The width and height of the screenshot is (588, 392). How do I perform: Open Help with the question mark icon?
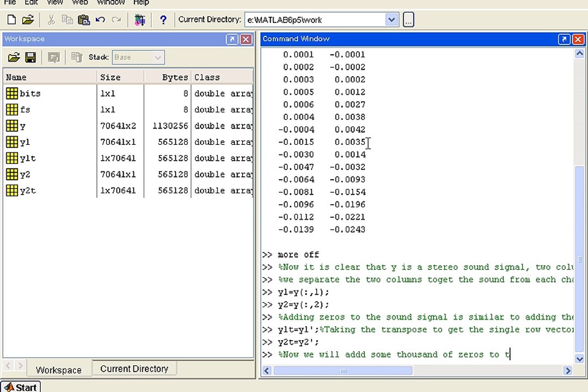pyautogui.click(x=163, y=20)
